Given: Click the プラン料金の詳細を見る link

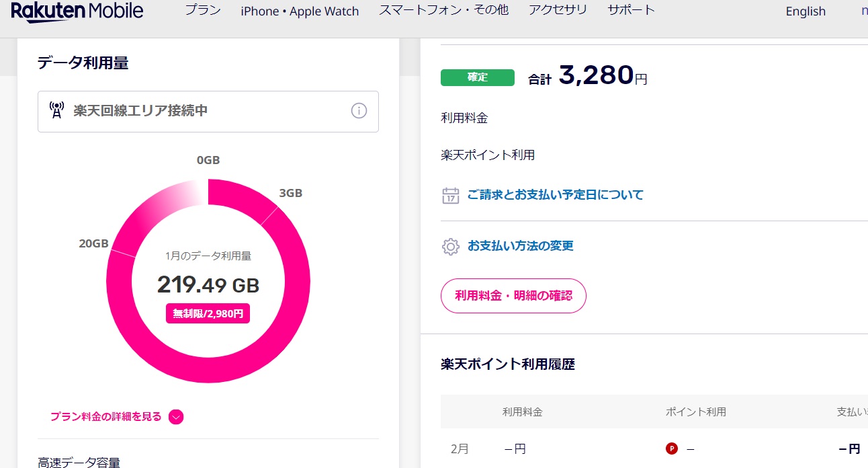Looking at the screenshot, I should (106, 417).
